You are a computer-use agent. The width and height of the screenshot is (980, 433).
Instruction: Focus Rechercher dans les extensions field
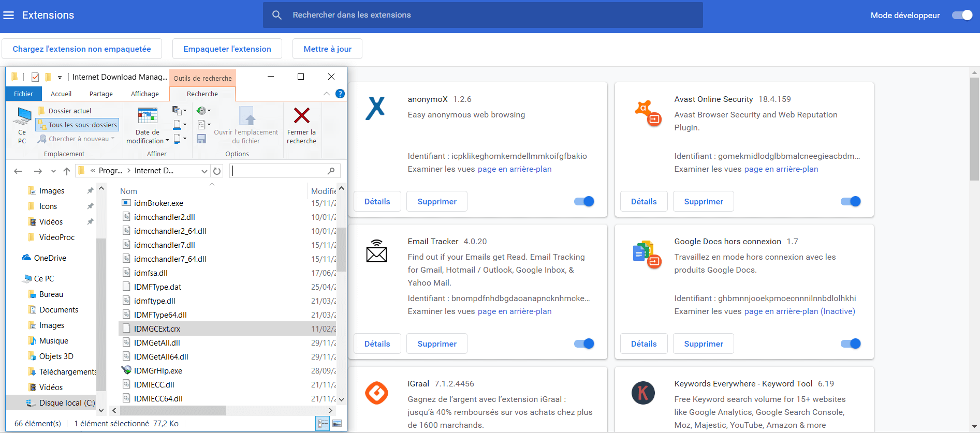pyautogui.click(x=482, y=15)
